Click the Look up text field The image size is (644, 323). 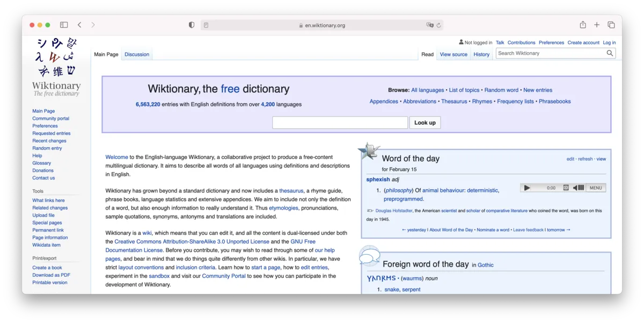(340, 123)
